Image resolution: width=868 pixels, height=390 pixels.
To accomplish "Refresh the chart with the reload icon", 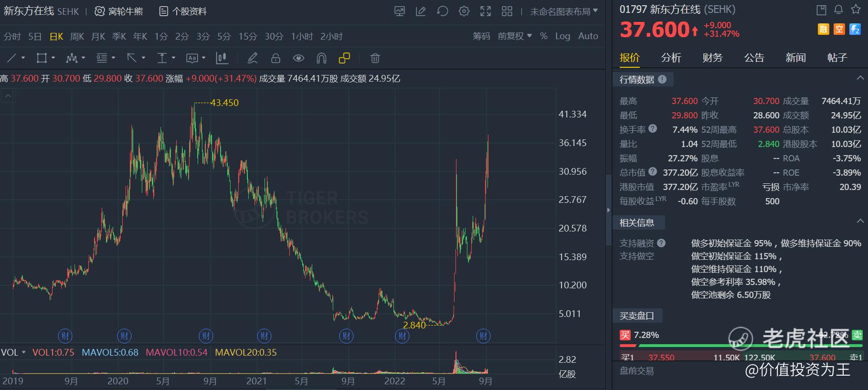I will click(443, 11).
